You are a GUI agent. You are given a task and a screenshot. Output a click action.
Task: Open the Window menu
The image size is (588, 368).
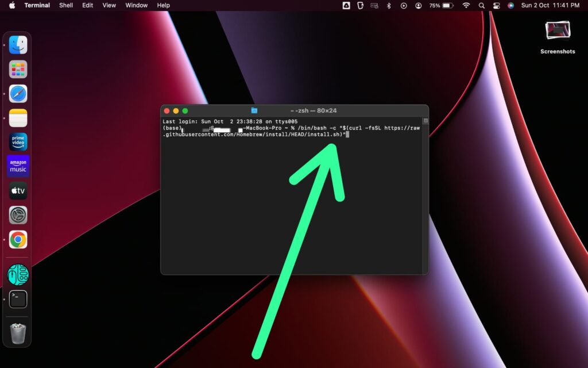[136, 6]
